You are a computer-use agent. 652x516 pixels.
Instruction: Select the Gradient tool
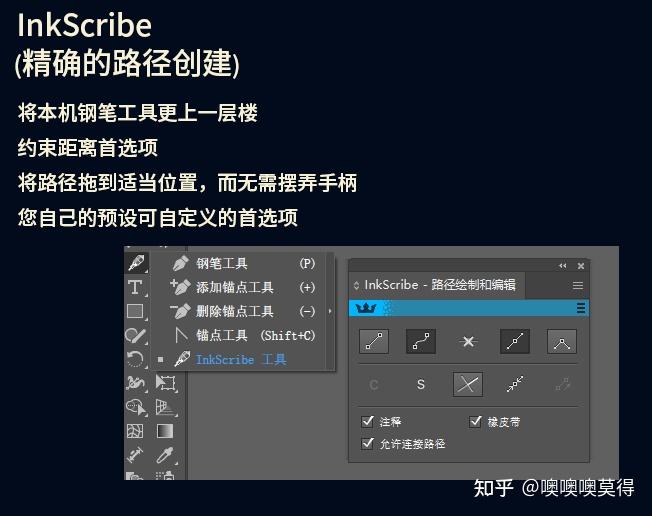coord(165,431)
